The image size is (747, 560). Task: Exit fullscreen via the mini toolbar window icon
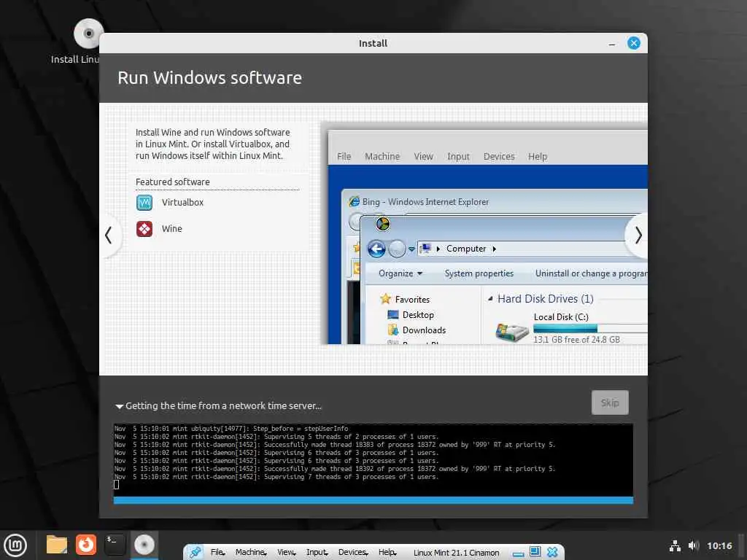[x=535, y=552]
